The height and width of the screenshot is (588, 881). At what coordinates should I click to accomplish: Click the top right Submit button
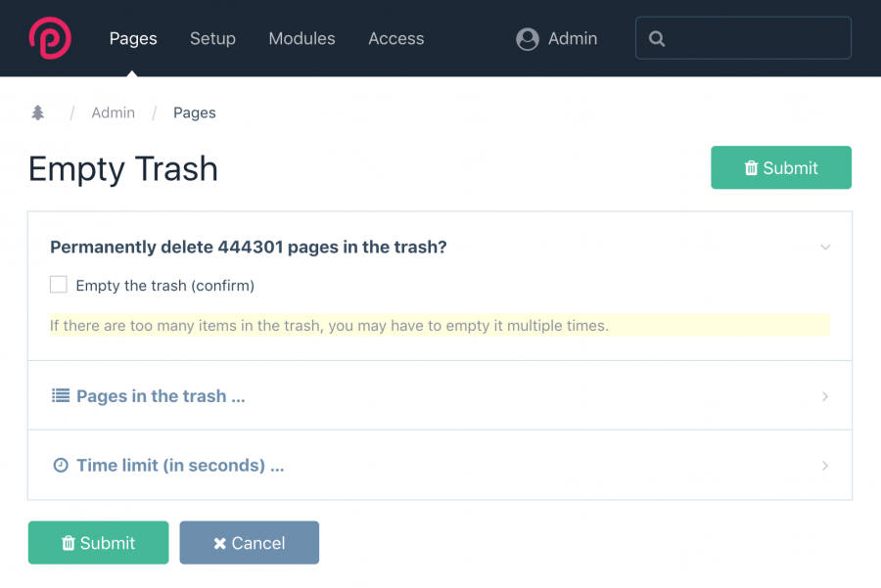[x=781, y=167]
